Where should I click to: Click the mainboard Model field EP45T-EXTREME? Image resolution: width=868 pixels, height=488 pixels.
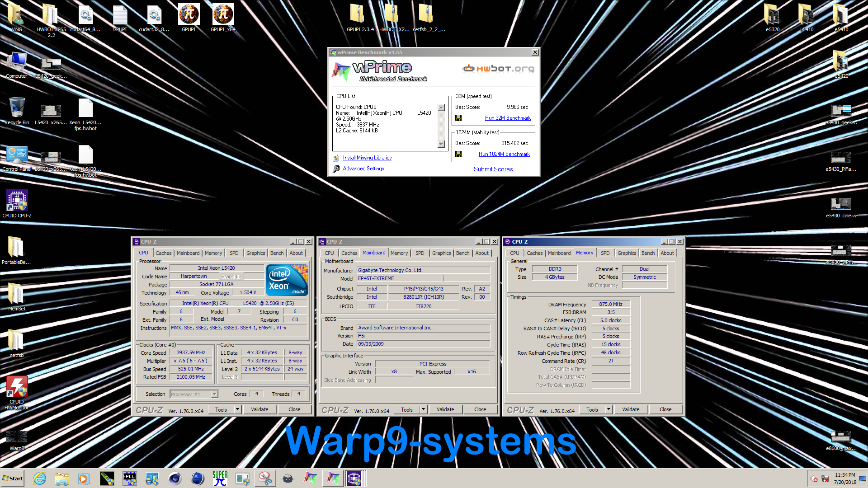point(400,278)
